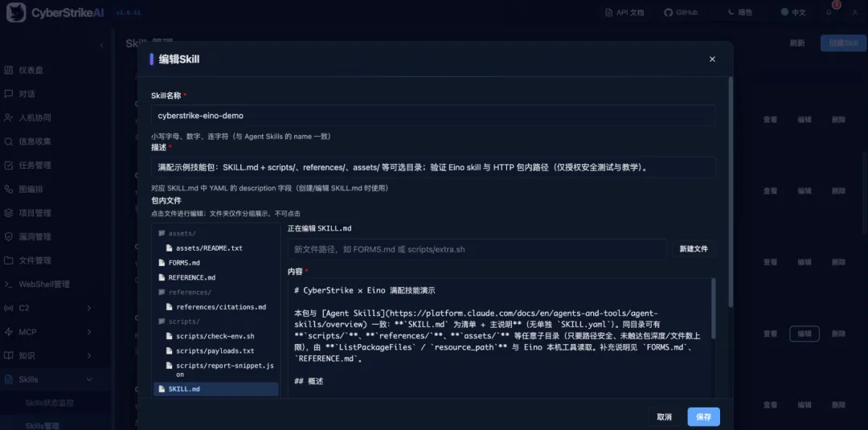This screenshot has height=430, width=868.
Task: Open scripts/check-env.sh file
Action: pos(216,336)
